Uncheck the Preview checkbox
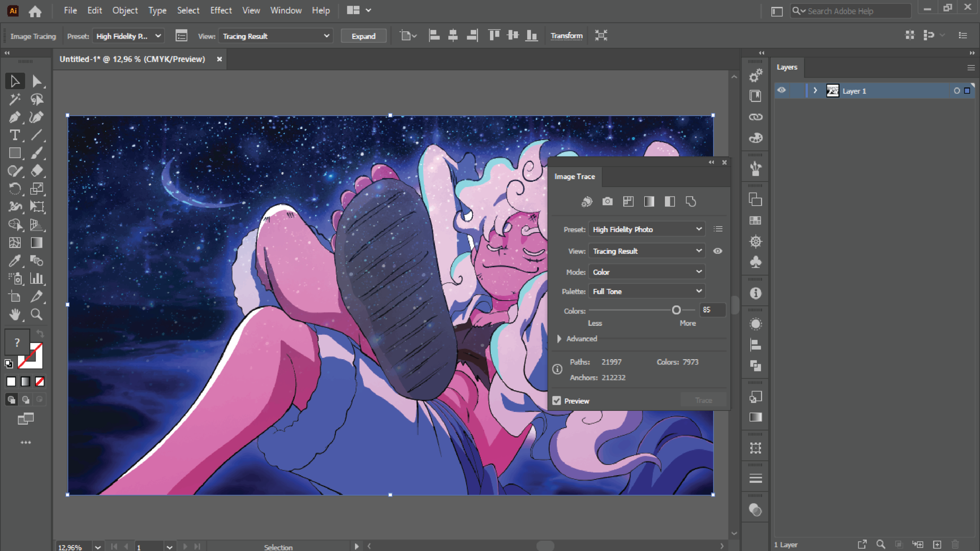The image size is (980, 551). (557, 401)
